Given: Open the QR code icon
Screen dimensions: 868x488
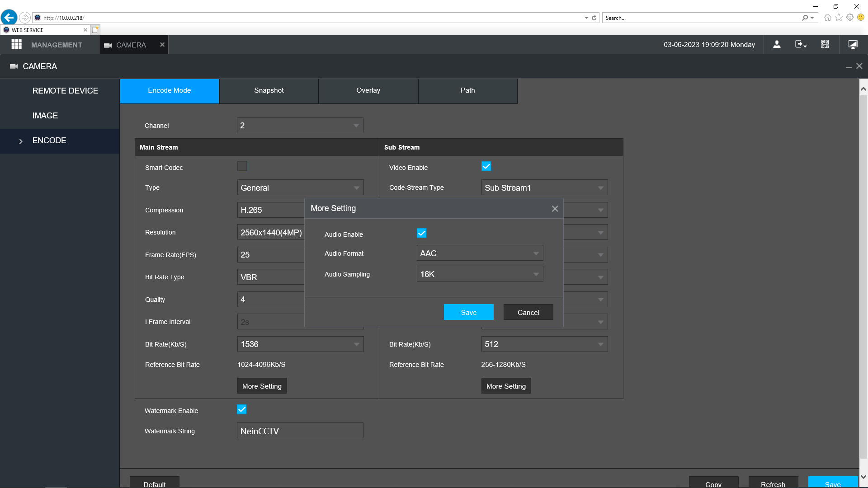Looking at the screenshot, I should click(x=825, y=44).
